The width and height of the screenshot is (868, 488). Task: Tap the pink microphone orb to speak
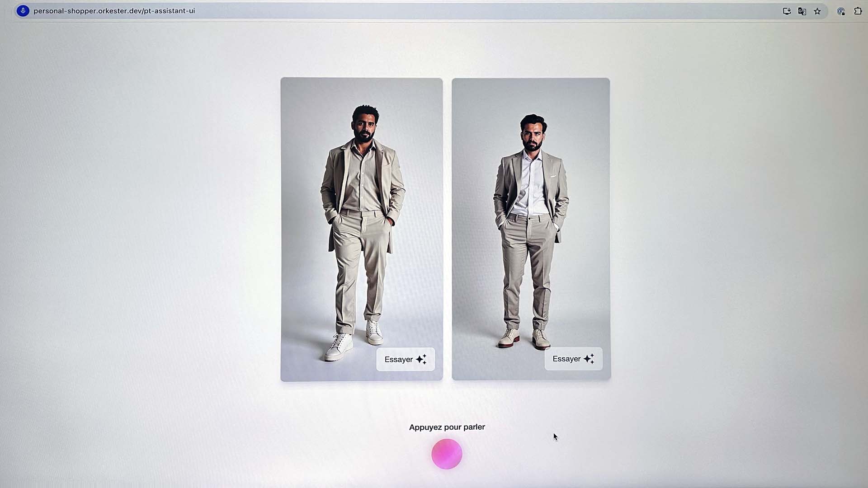(x=447, y=454)
